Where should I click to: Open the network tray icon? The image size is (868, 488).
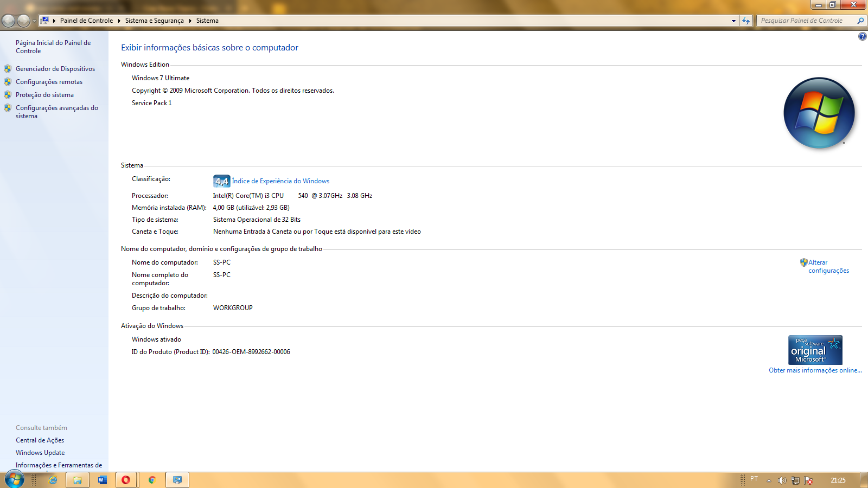pos(795,480)
